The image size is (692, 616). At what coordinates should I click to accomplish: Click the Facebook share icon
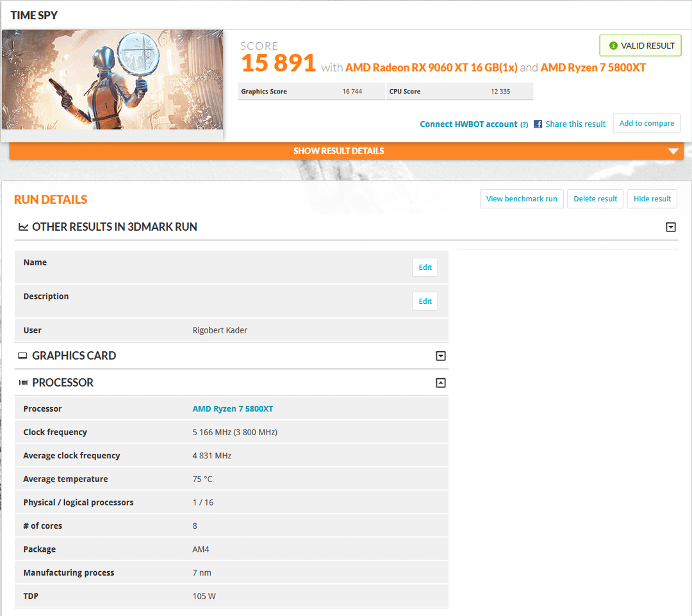click(538, 124)
